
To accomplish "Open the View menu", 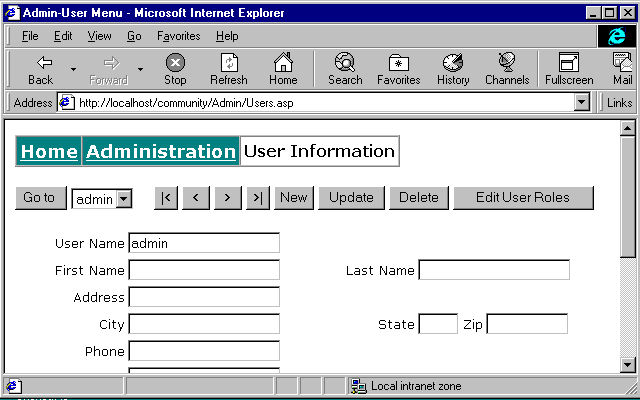I will click(99, 36).
